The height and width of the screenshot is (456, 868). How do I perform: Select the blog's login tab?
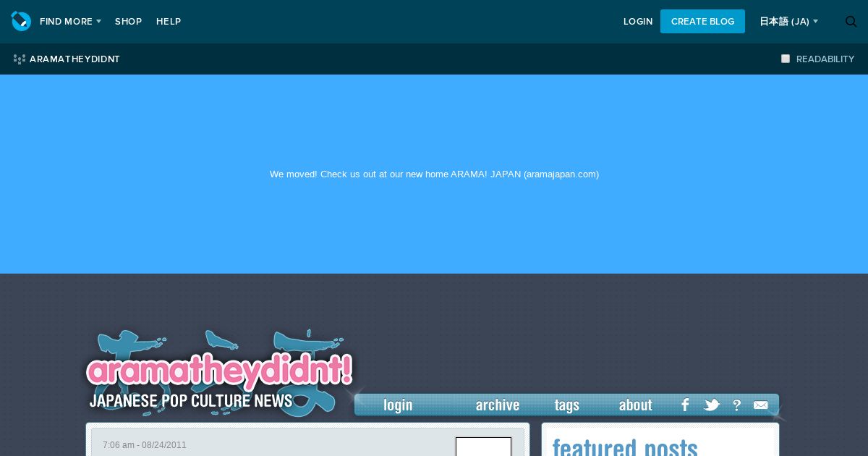[x=398, y=405]
